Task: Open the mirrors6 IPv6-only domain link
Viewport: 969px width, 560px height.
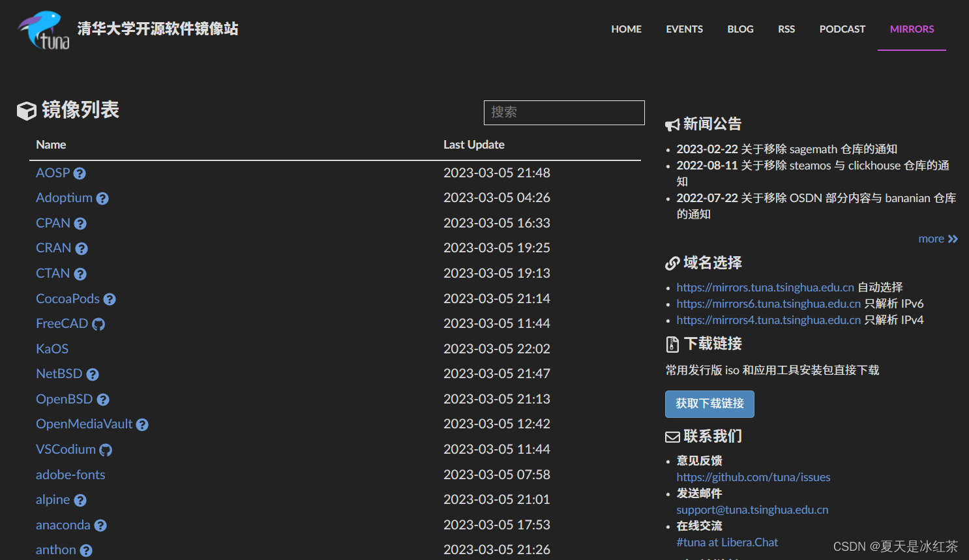Action: coord(768,304)
